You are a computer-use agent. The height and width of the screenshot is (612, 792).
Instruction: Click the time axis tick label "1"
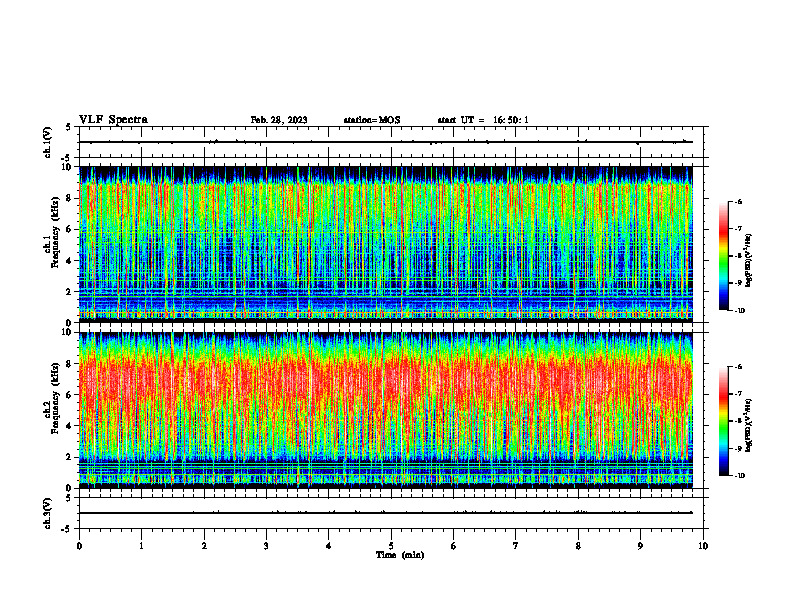pos(141,546)
